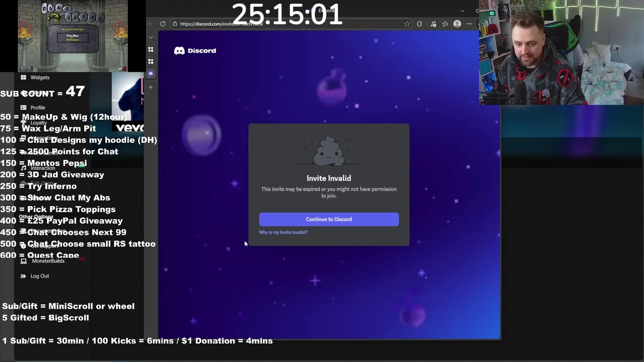Open the browser profile avatar
Screen dimensions: 644x362
click(457, 24)
